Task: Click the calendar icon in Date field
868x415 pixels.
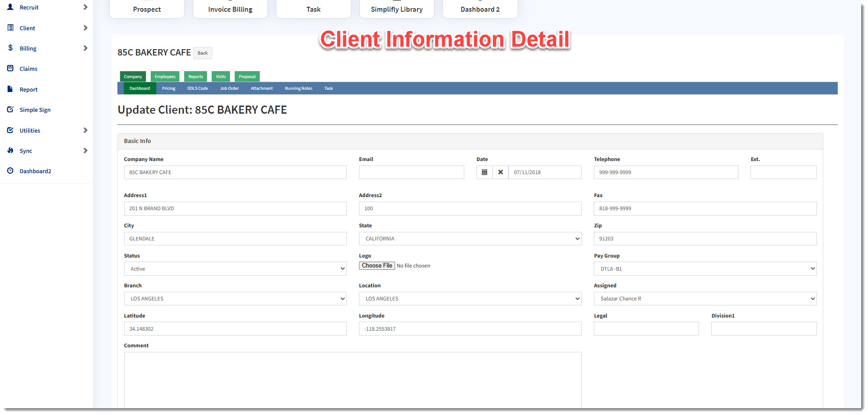Action: tap(484, 172)
